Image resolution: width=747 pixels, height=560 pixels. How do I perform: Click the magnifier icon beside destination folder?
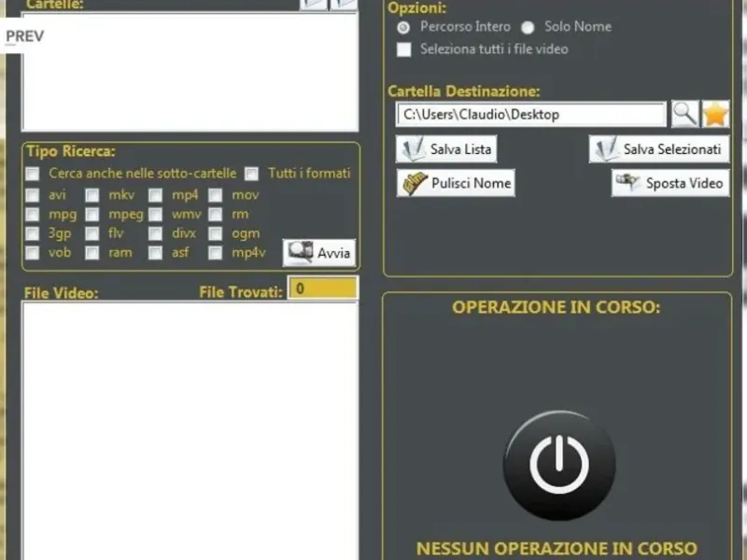[x=685, y=113]
